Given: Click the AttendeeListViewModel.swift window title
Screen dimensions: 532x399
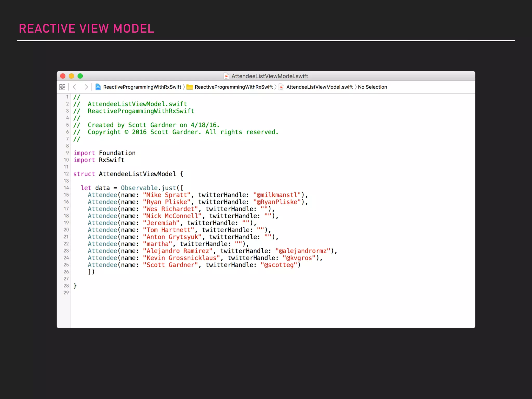Looking at the screenshot, I should tap(270, 76).
